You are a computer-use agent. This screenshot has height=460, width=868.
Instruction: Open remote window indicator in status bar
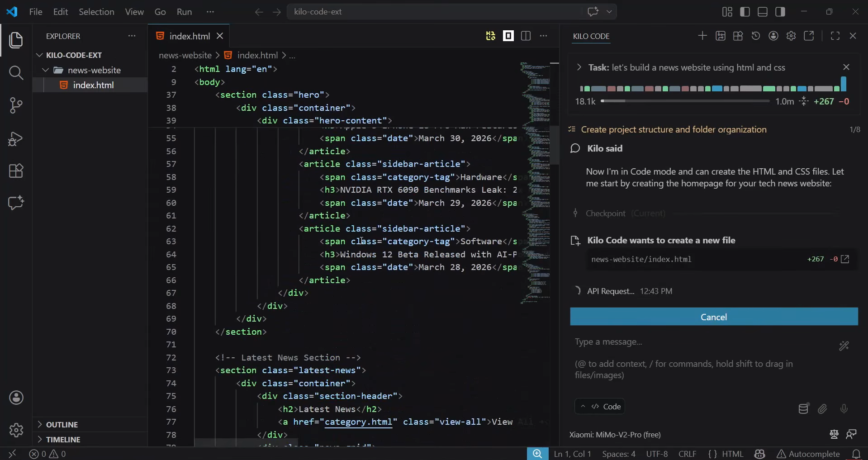12,454
